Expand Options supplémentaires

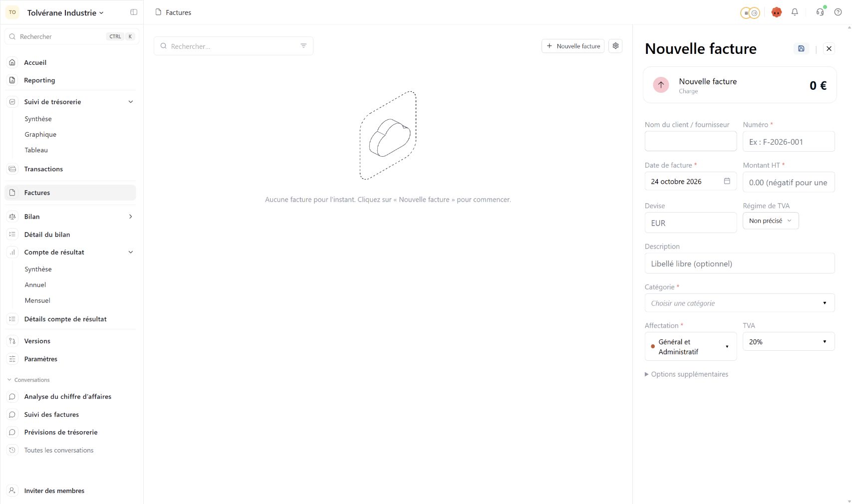point(686,374)
